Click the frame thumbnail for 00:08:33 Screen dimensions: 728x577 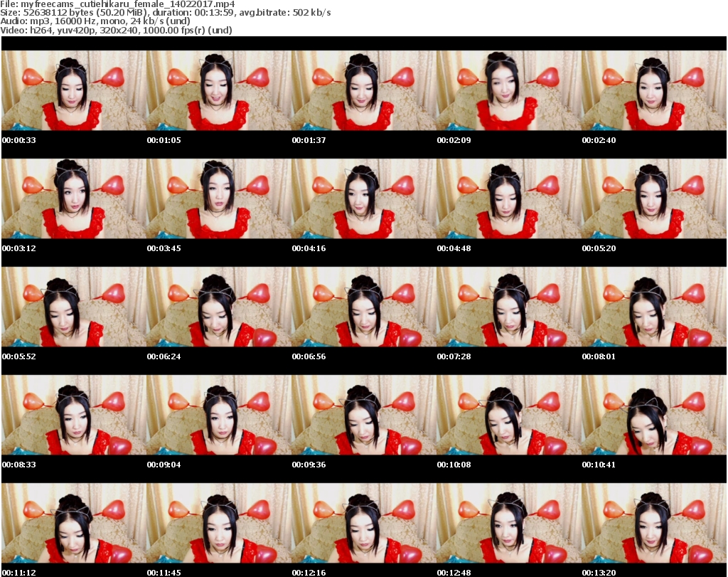click(x=74, y=415)
